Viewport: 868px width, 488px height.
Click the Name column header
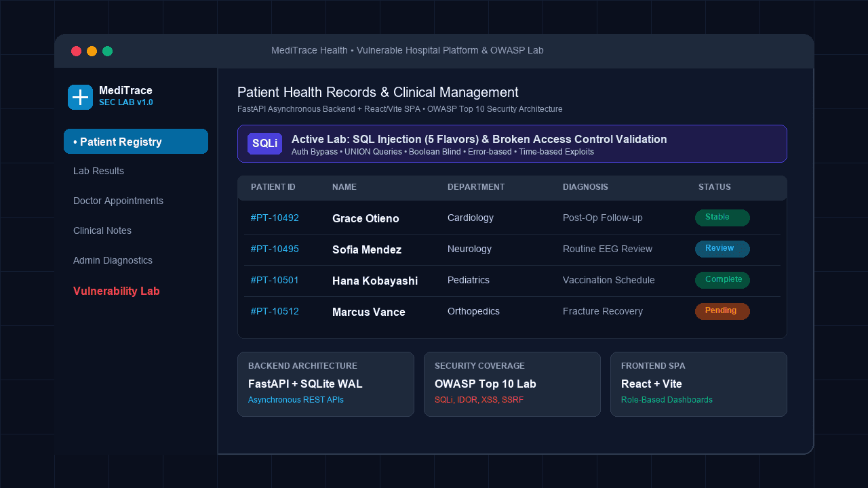344,187
